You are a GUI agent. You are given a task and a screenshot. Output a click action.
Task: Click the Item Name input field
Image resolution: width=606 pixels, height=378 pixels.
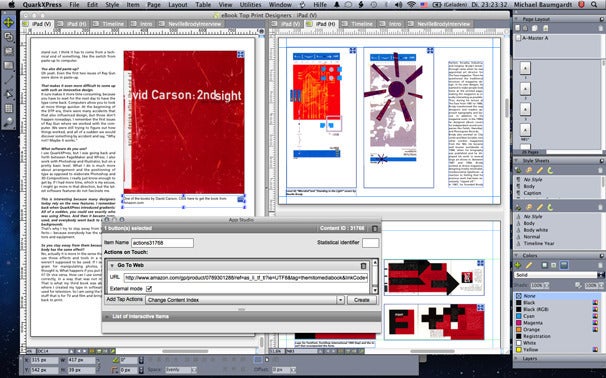[162, 243]
